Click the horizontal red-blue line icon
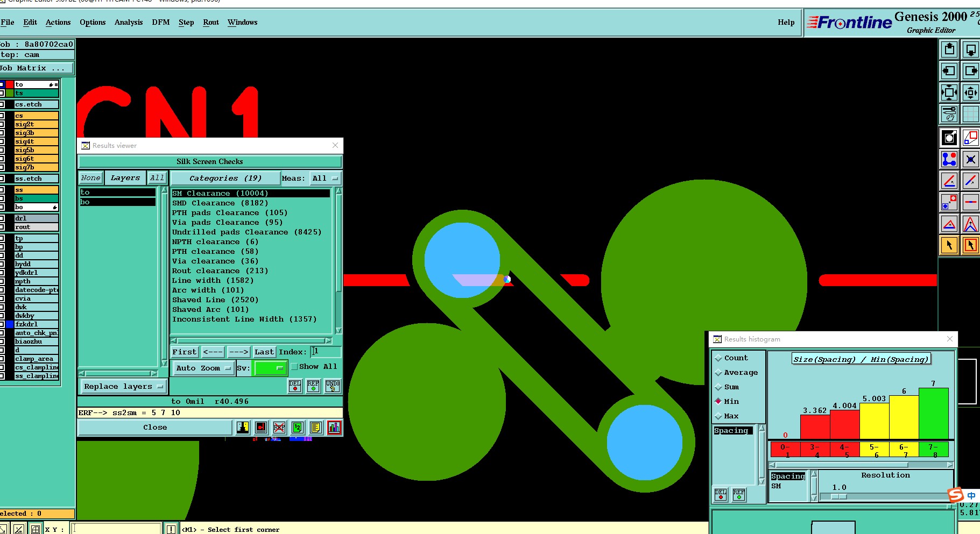This screenshot has width=980, height=534. point(970,202)
